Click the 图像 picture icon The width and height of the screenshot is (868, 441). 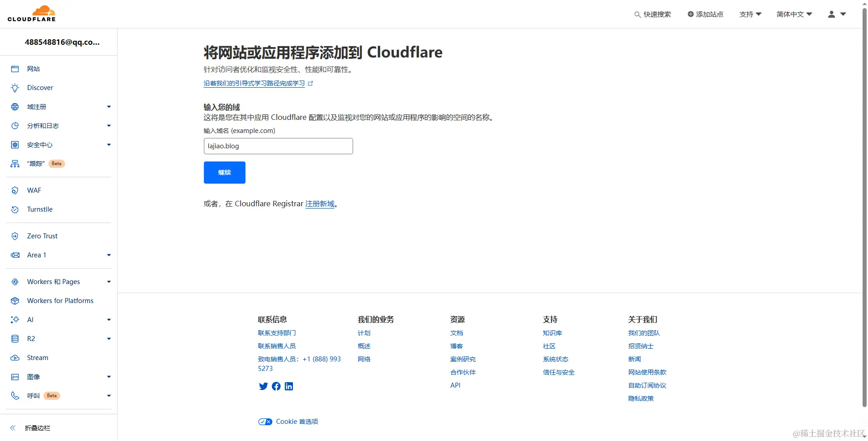tap(15, 377)
